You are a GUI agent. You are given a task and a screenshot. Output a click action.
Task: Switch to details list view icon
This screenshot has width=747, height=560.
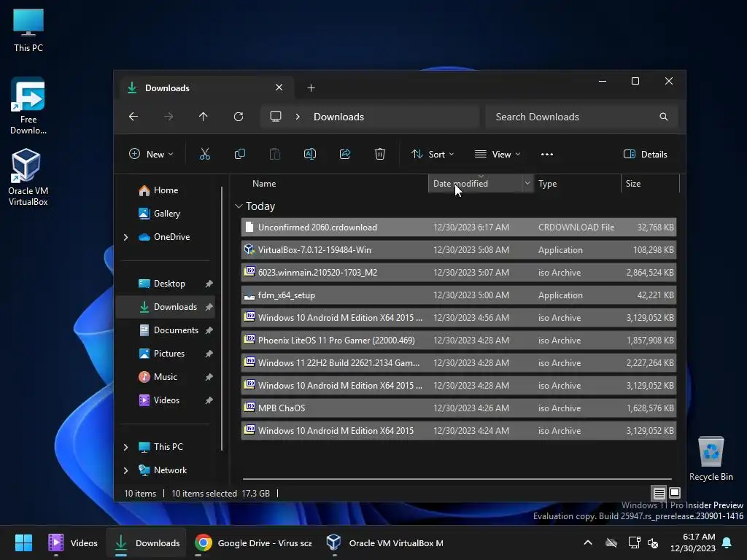pyautogui.click(x=659, y=494)
